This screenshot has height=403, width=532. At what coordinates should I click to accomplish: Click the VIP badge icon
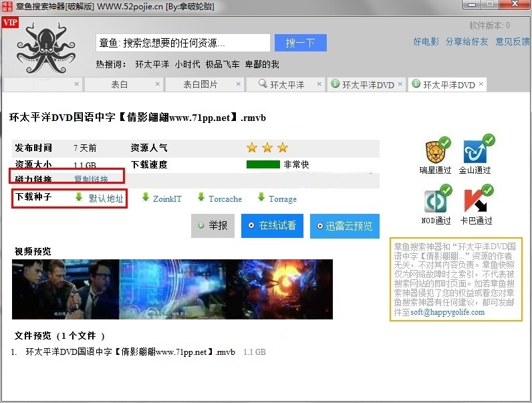click(x=10, y=23)
